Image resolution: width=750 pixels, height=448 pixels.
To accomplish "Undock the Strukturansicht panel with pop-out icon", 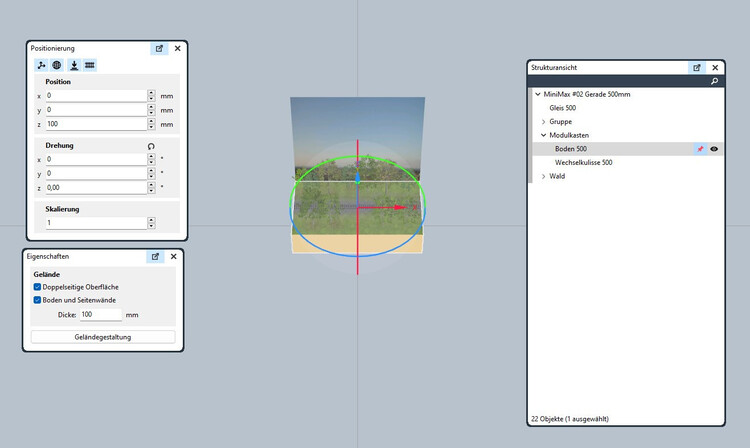I will coord(697,67).
